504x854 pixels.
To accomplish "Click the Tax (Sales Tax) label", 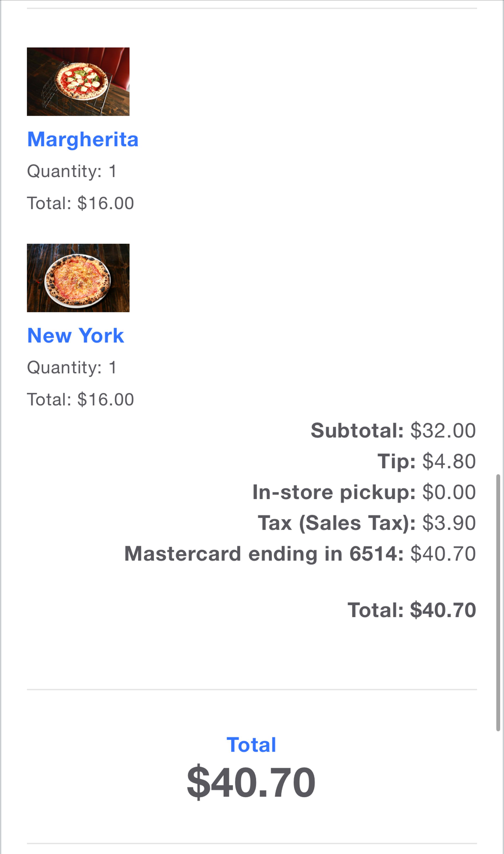I will tap(337, 523).
